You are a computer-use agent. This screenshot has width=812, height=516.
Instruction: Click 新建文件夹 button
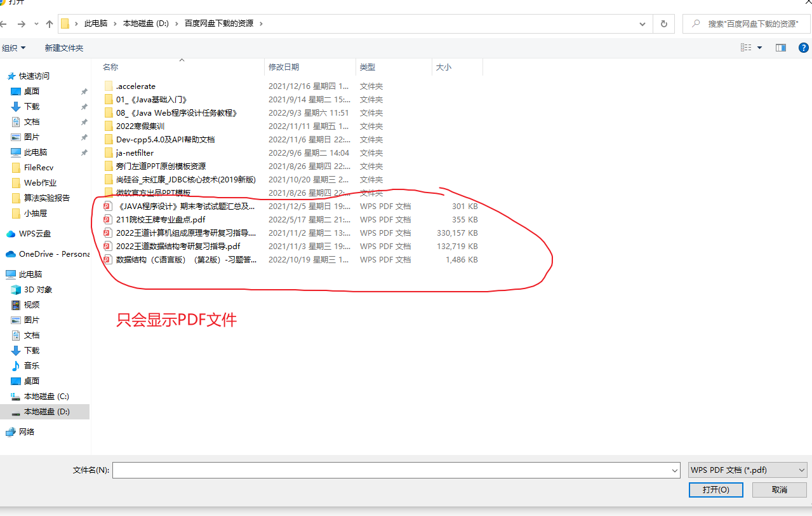(x=64, y=48)
